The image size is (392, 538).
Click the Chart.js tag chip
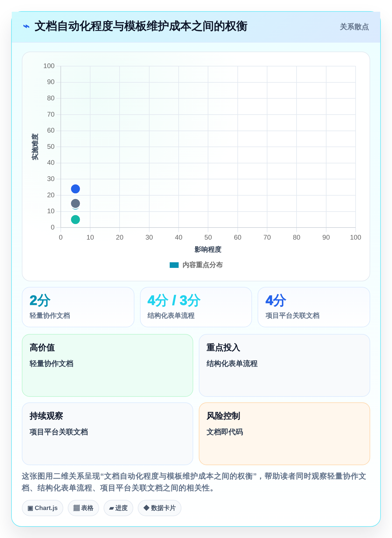click(x=43, y=508)
